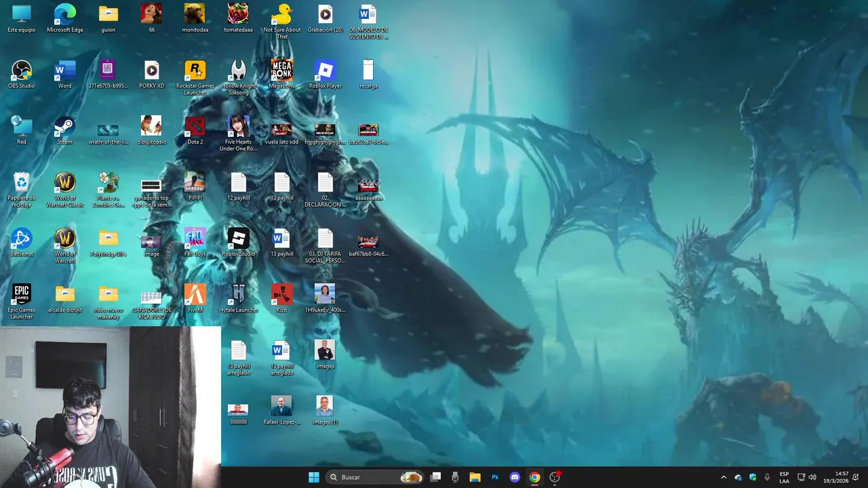This screenshot has width=868, height=488.
Task: Open the Windows Start menu
Action: tap(314, 477)
